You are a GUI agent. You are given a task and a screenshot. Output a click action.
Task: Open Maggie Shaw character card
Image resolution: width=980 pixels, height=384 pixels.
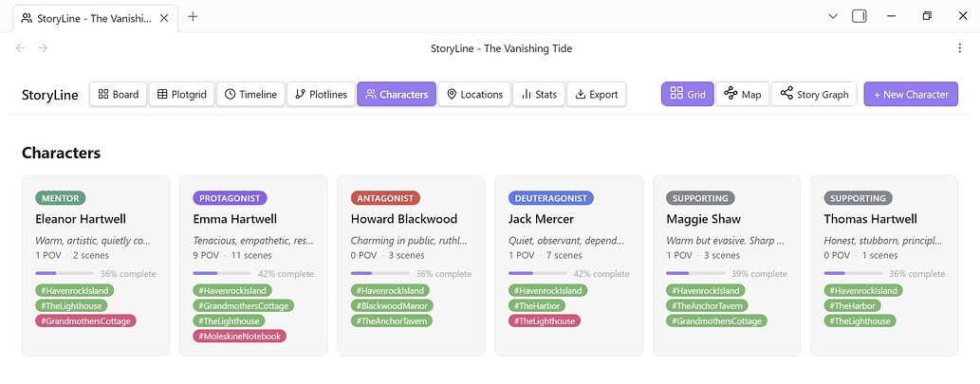[x=727, y=265]
